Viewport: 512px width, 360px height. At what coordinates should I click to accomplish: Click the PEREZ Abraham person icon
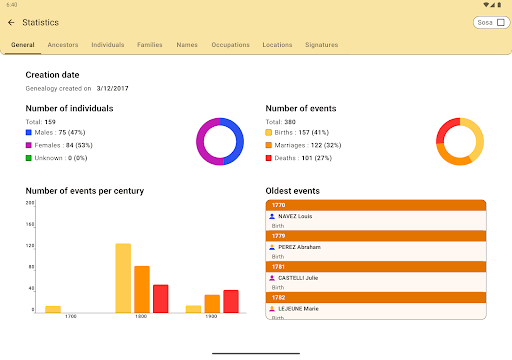coord(272,247)
